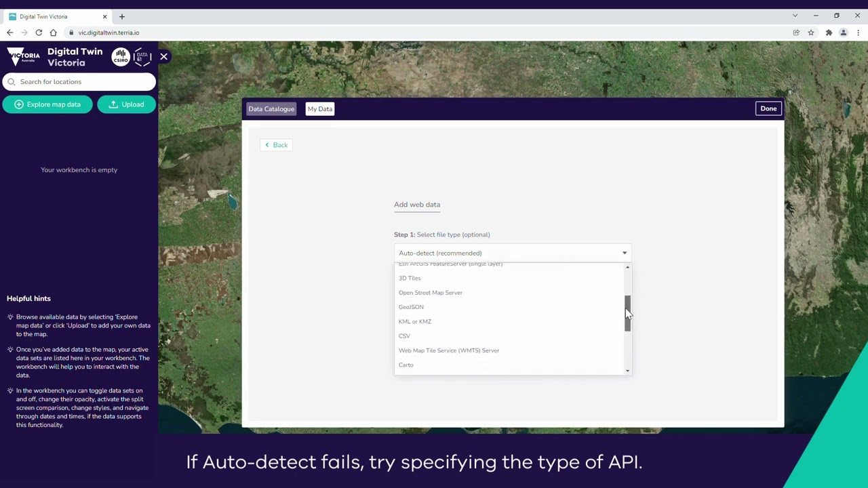868x488 pixels.
Task: Click the search magnifier icon
Action: (12, 82)
